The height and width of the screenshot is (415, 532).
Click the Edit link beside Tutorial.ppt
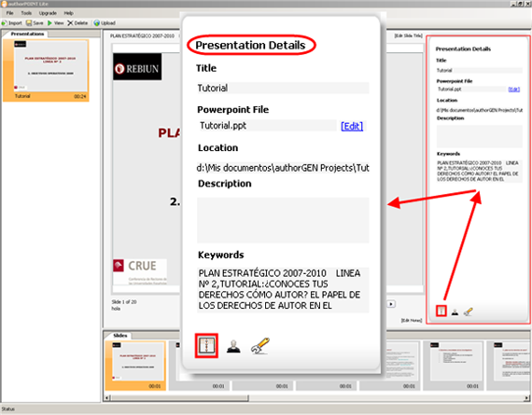[352, 126]
